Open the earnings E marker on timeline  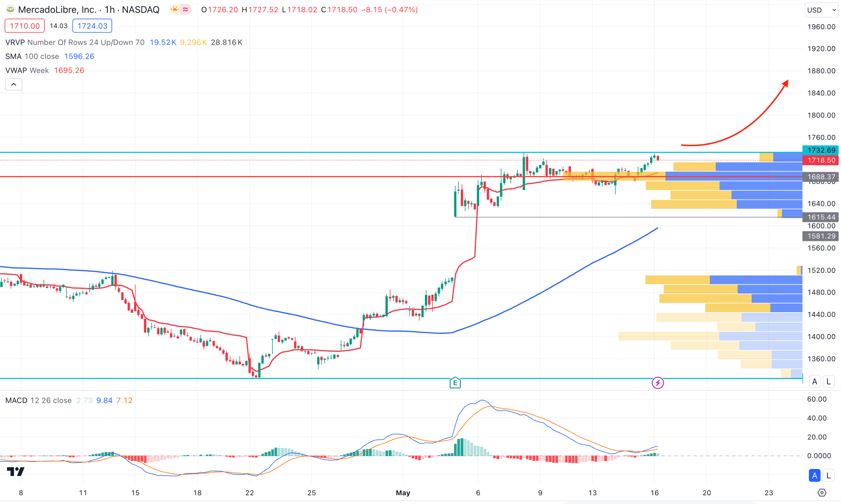tap(455, 383)
